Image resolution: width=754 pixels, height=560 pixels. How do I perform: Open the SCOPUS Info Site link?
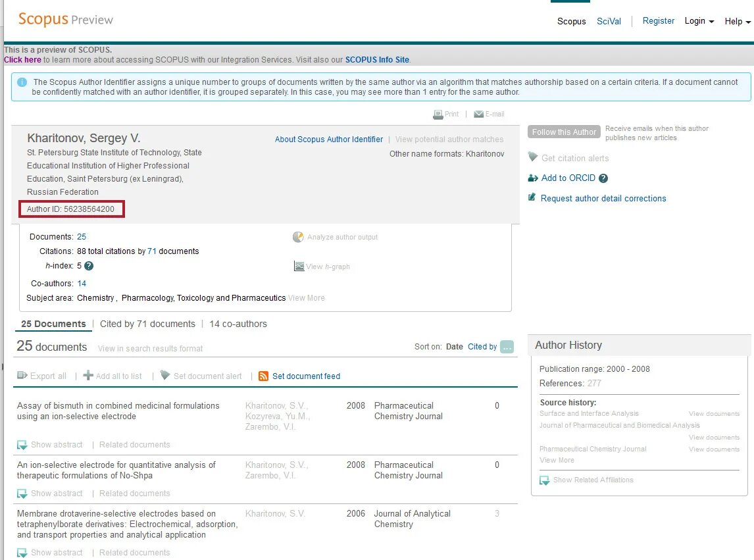tap(377, 60)
